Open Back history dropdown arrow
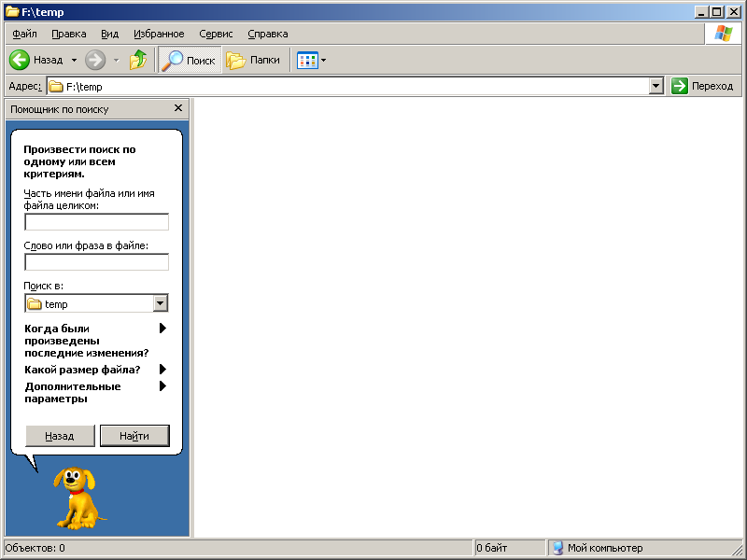The height and width of the screenshot is (560, 747). [74, 60]
